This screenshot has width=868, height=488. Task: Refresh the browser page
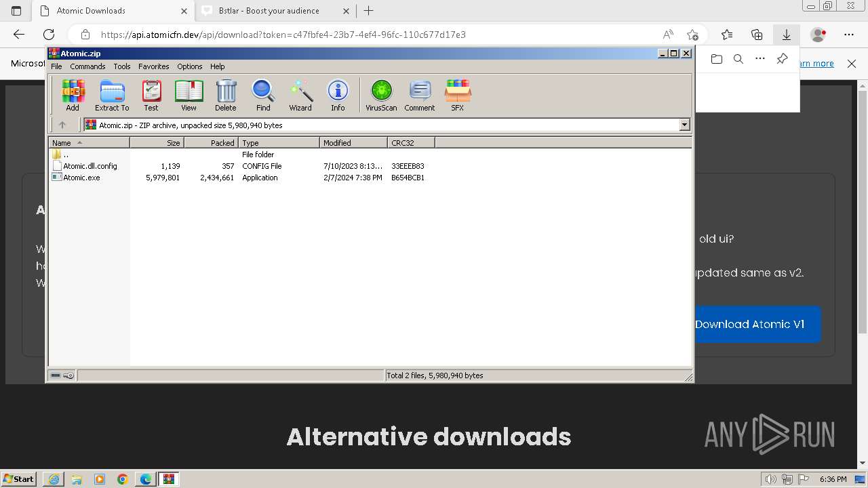point(49,35)
